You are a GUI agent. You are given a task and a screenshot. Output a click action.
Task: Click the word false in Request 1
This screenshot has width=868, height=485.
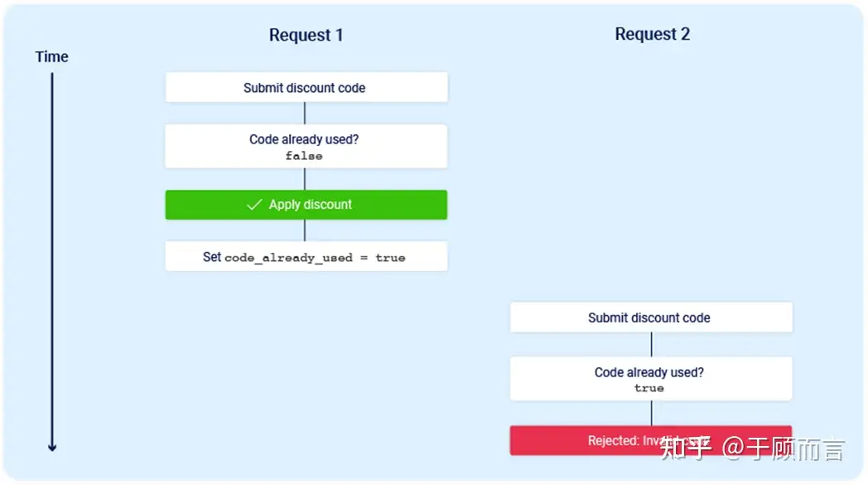[x=304, y=156]
